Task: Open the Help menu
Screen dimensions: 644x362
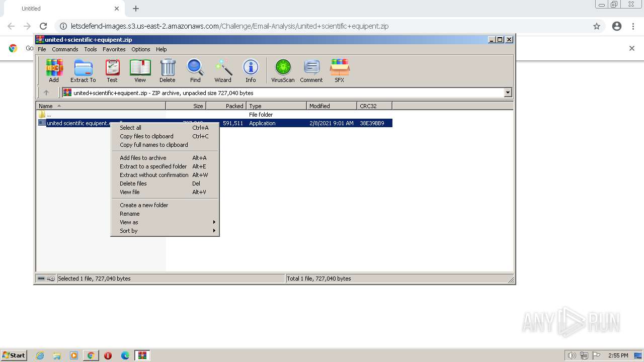Action: [161, 49]
